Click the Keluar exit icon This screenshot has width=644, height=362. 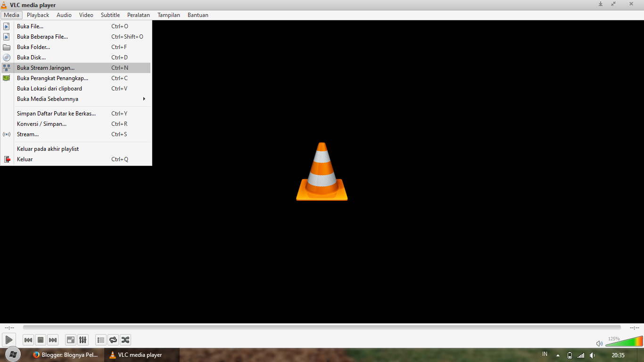(7, 159)
